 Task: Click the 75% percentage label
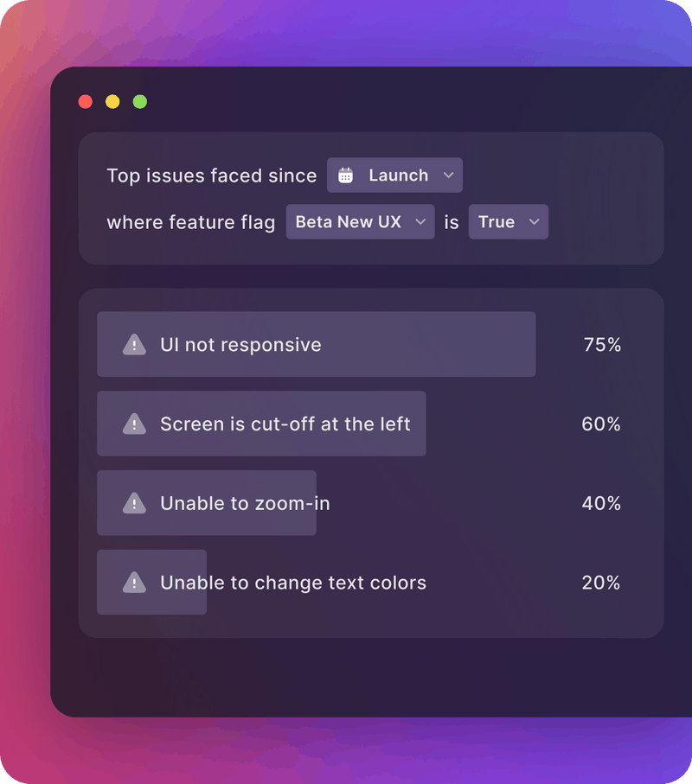tap(600, 344)
